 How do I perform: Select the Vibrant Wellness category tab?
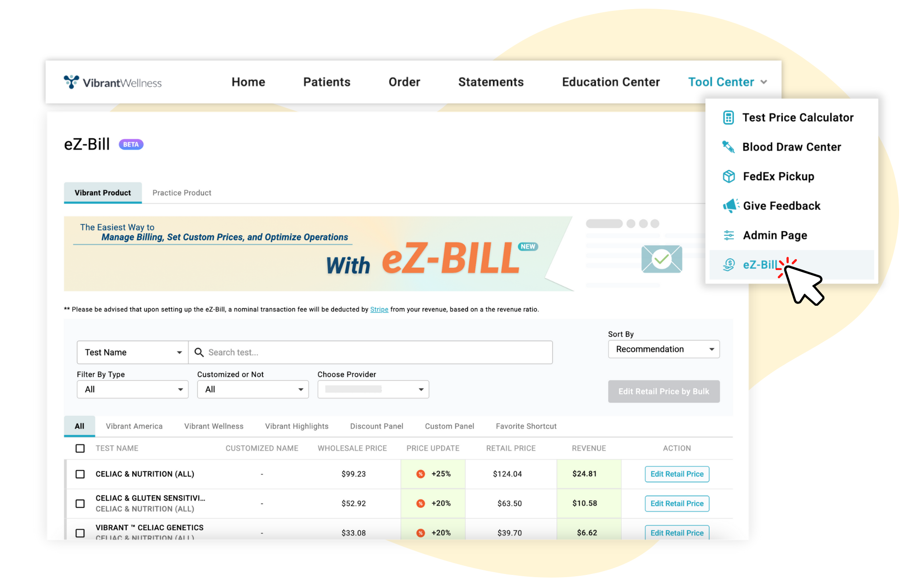coord(214,426)
